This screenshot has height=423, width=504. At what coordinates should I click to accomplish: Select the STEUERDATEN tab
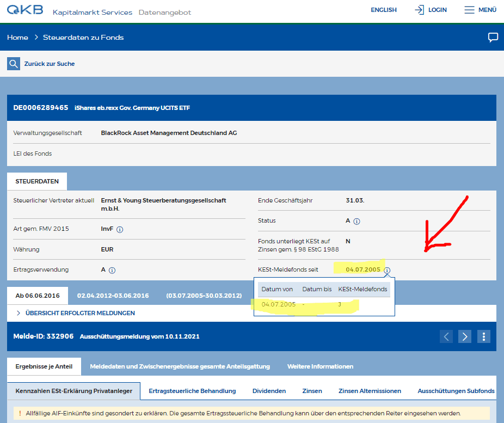37,181
